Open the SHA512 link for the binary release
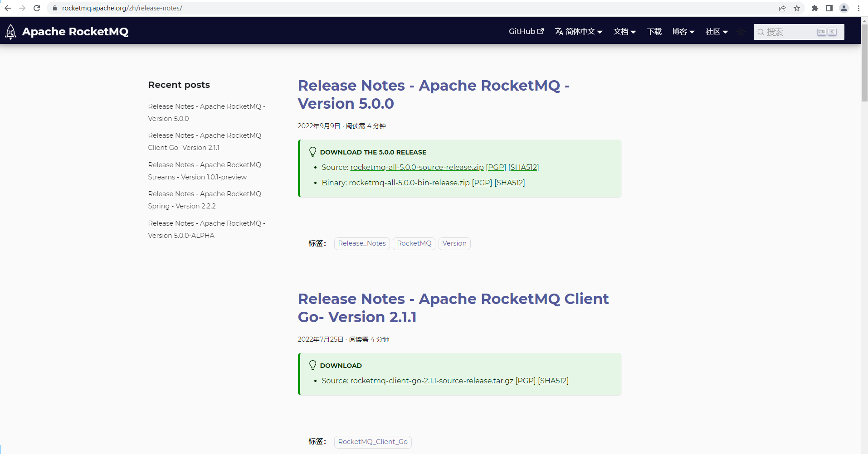This screenshot has height=454, width=868. tap(509, 183)
